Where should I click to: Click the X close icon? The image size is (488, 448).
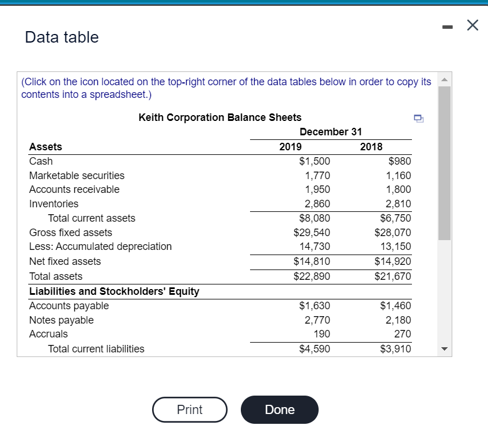click(x=472, y=25)
